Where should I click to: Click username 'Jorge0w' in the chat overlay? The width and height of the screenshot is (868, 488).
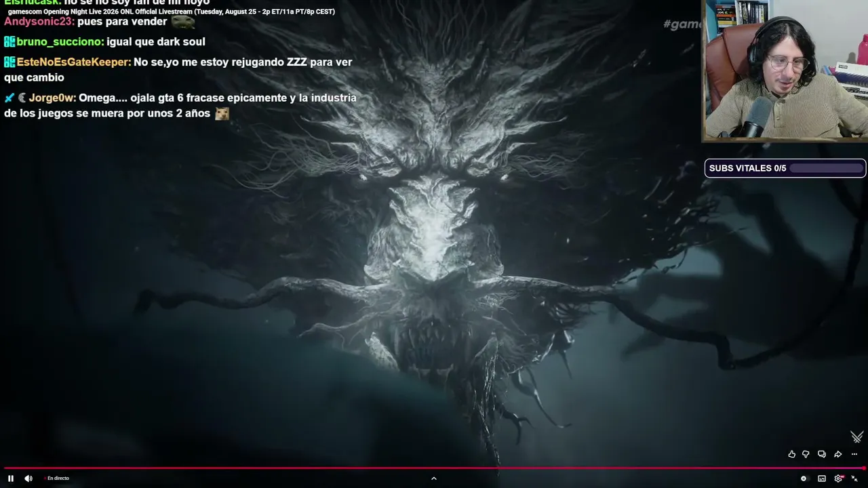coord(52,98)
